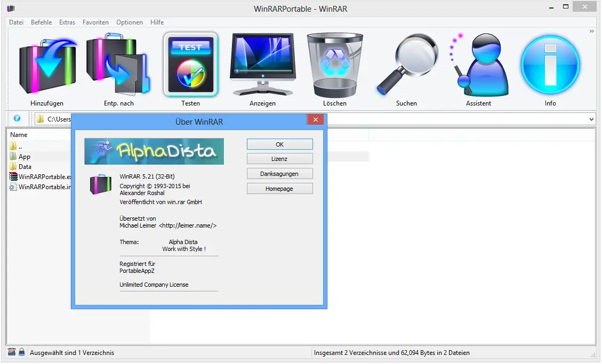
Task: Click 'Ausgewählt sind 1 Verzeichnis' status text
Action: [72, 352]
